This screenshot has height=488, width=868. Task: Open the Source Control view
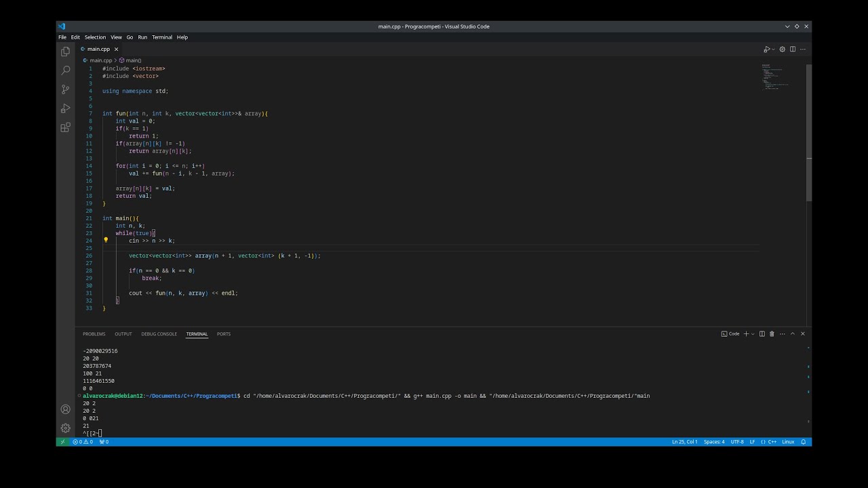(x=65, y=89)
